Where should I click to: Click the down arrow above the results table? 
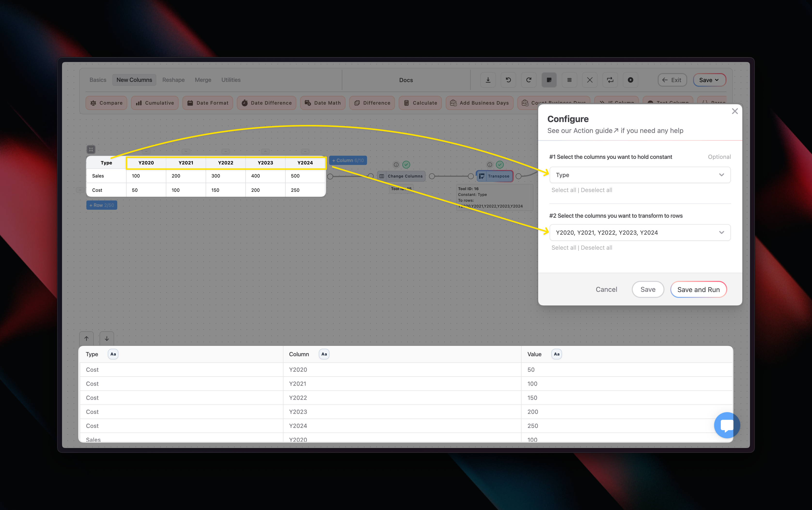point(107,339)
